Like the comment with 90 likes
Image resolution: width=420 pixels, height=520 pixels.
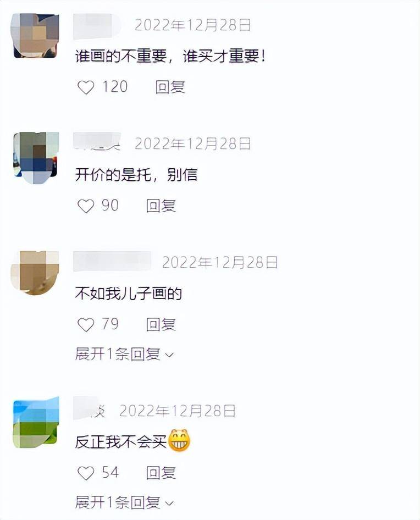(x=86, y=206)
